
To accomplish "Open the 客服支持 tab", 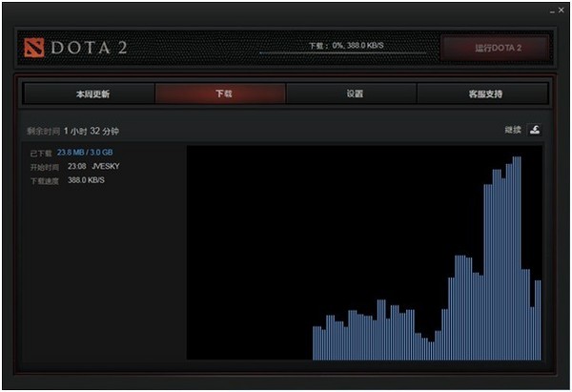I will 482,93.
